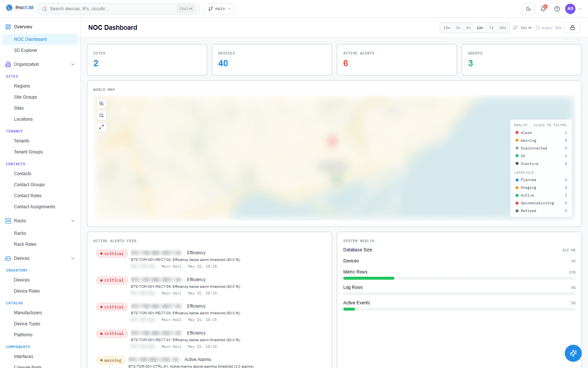Filter map by Active lifecycle

click(541, 195)
